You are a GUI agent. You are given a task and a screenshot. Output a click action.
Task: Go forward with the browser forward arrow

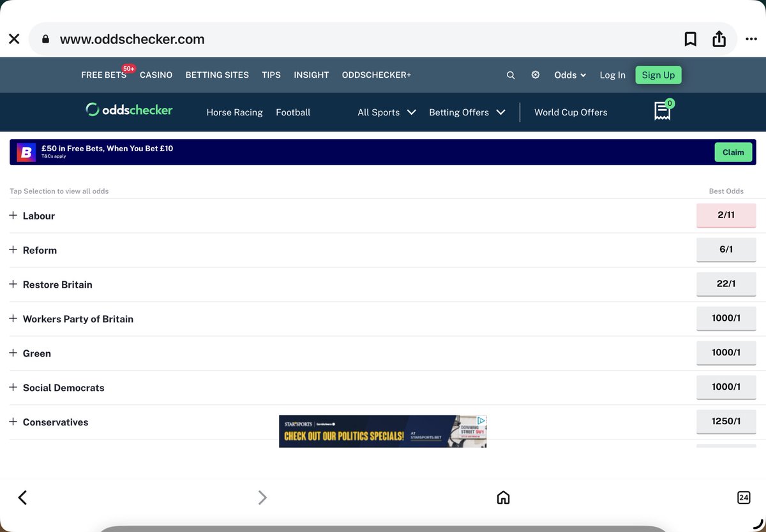tap(262, 498)
